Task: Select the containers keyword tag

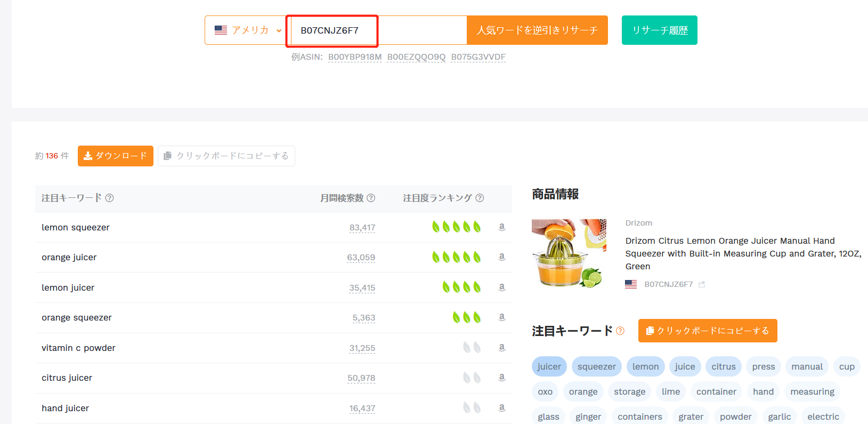Action: click(x=640, y=417)
